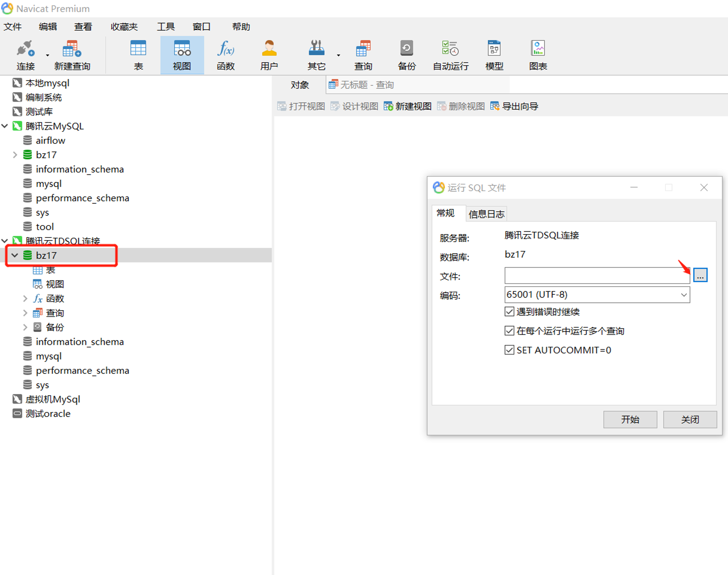Select the 测试oracle connection
The image size is (728, 575).
(48, 414)
